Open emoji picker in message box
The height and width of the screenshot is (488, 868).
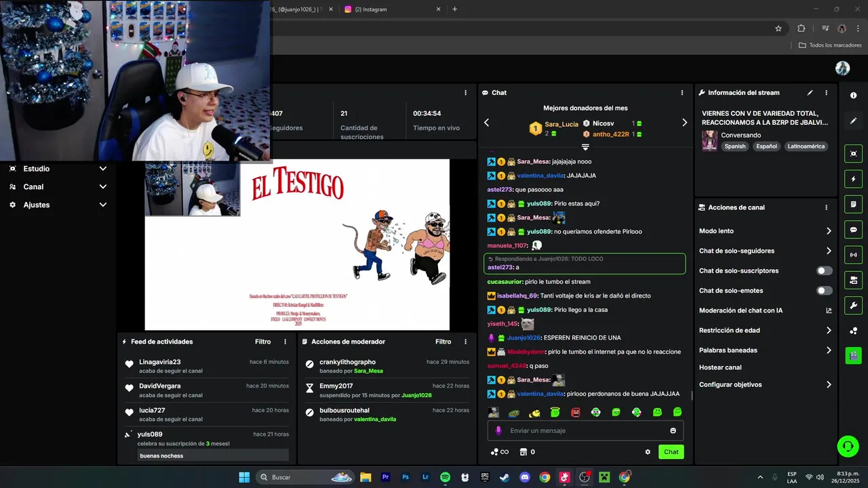[x=673, y=430]
